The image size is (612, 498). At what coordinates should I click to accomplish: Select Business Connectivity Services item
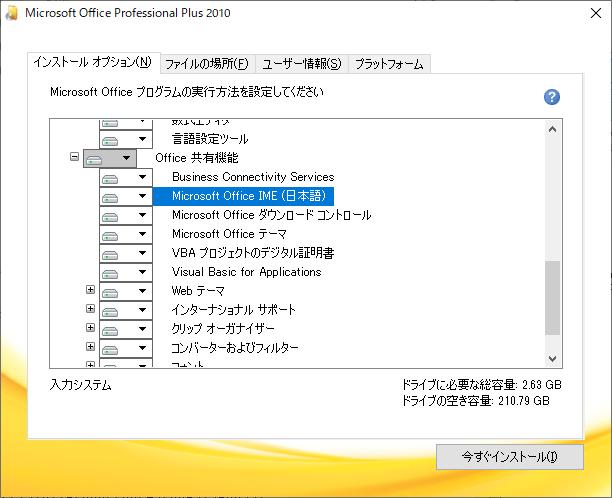pyautogui.click(x=253, y=177)
